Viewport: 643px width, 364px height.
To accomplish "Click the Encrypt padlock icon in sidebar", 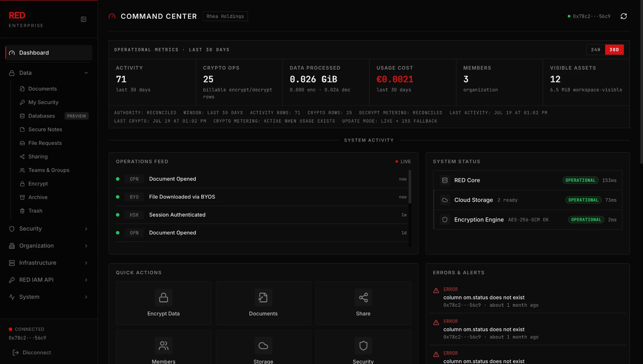I will [22, 184].
